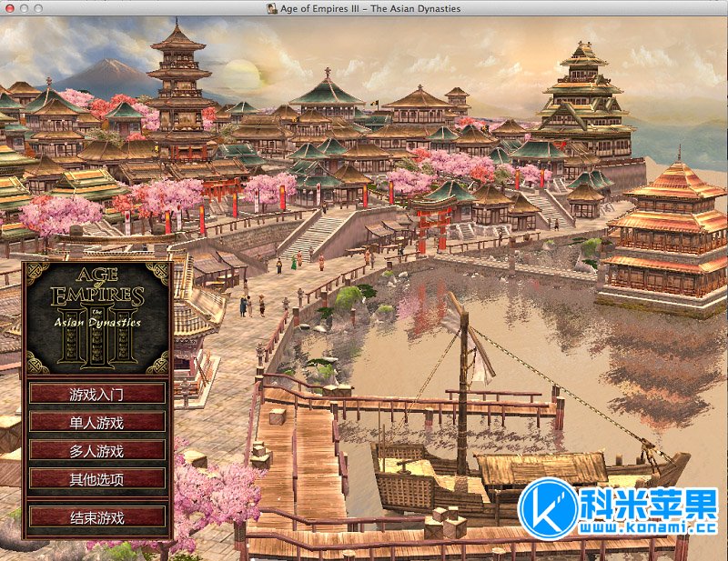The image size is (728, 561).
Task: Minimize the game window
Action: (25, 8)
